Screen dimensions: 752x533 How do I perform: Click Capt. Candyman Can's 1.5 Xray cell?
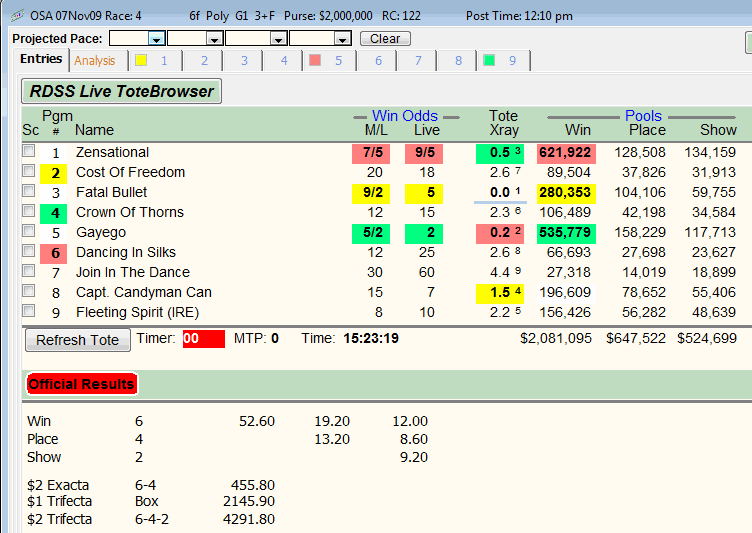500,293
